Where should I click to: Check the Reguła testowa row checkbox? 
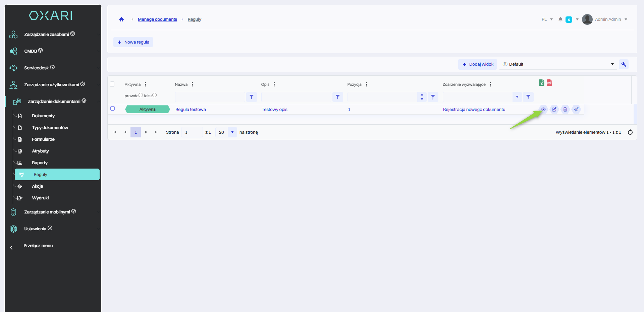click(x=113, y=109)
